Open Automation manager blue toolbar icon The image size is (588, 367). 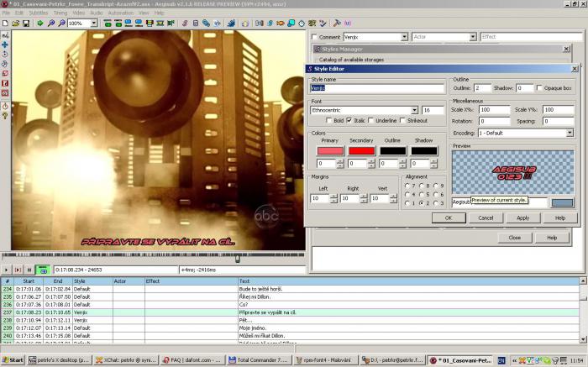231,24
